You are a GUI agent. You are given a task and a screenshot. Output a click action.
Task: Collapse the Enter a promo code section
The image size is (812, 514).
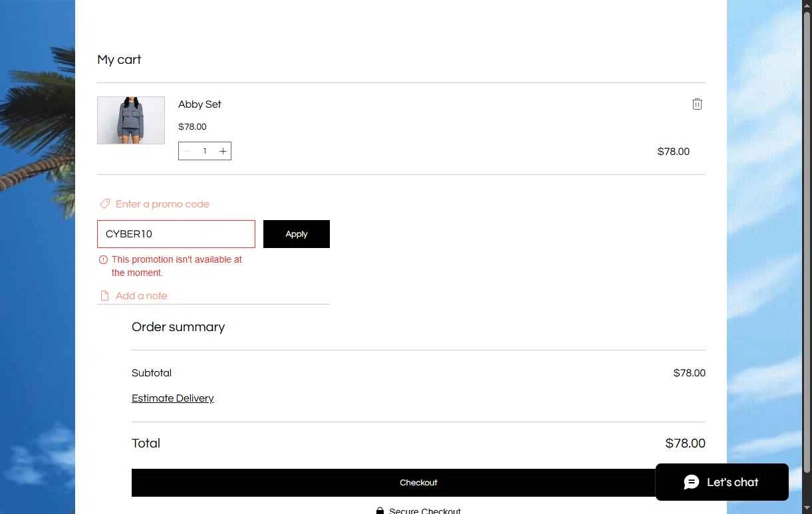(162, 204)
